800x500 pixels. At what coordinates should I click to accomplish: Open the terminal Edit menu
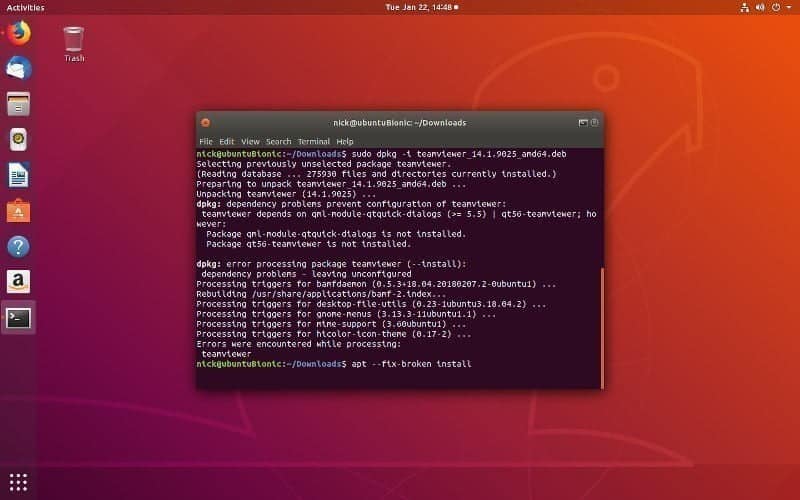coord(227,141)
